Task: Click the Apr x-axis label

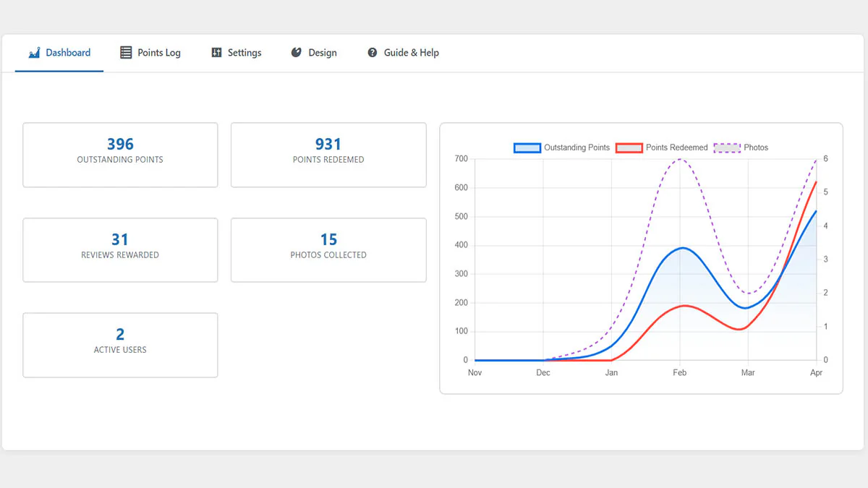Action: coord(817,373)
